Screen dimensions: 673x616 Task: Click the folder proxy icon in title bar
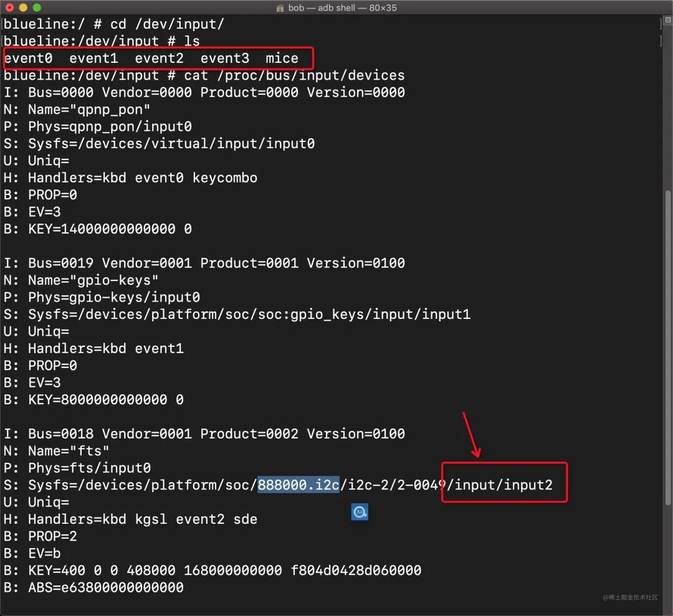(280, 7)
